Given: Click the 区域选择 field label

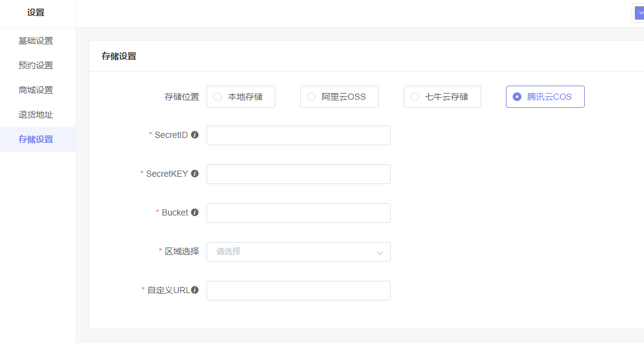Looking at the screenshot, I should coord(182,251).
